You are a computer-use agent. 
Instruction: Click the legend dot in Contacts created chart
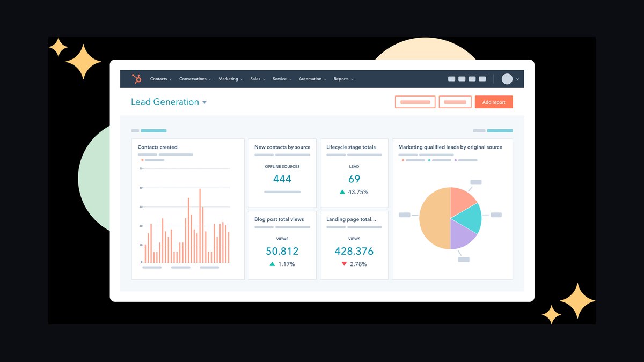tap(142, 160)
